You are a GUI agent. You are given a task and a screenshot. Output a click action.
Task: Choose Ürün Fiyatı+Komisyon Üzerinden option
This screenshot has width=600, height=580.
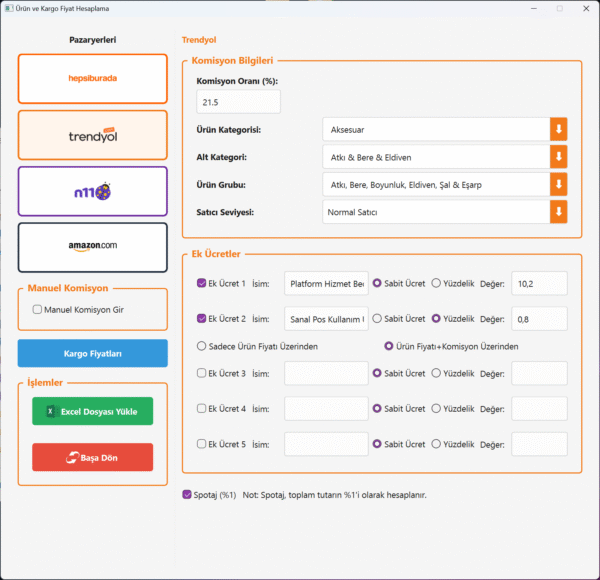(x=389, y=346)
